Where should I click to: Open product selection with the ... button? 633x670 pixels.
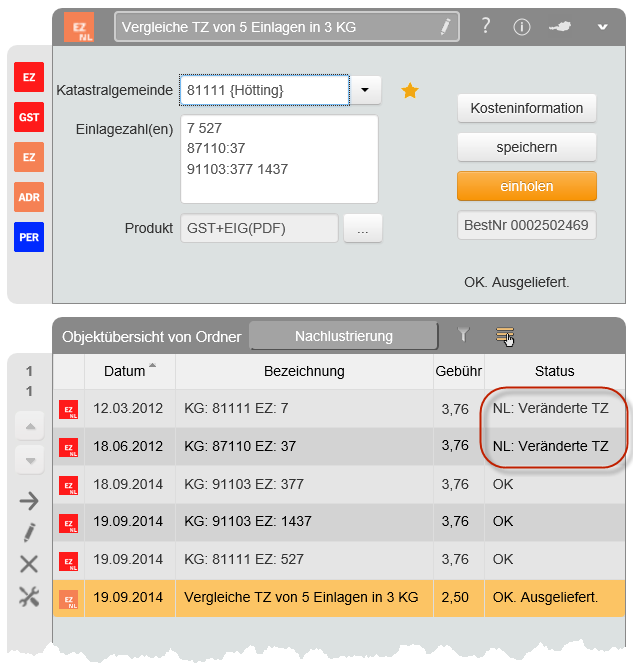click(x=363, y=228)
